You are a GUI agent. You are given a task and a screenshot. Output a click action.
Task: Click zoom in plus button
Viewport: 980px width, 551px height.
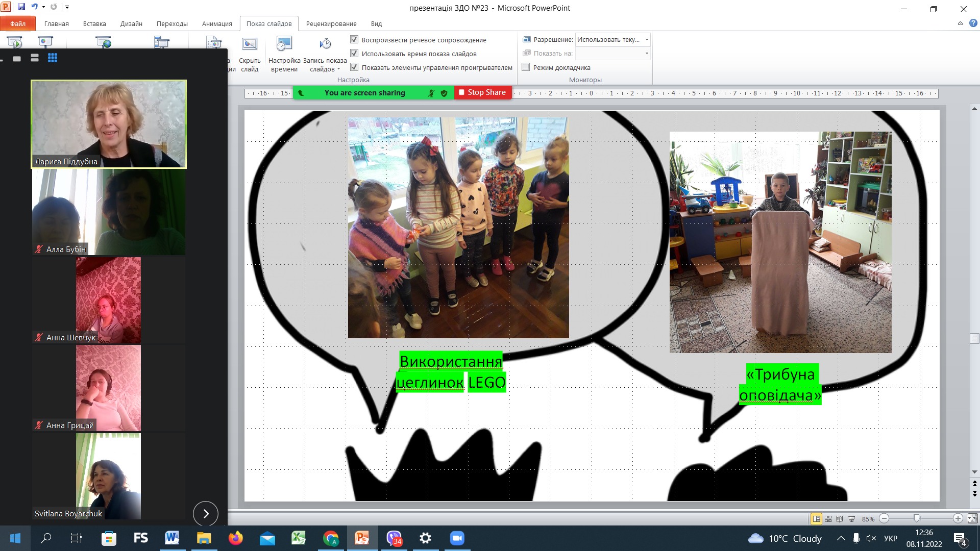tap(958, 518)
